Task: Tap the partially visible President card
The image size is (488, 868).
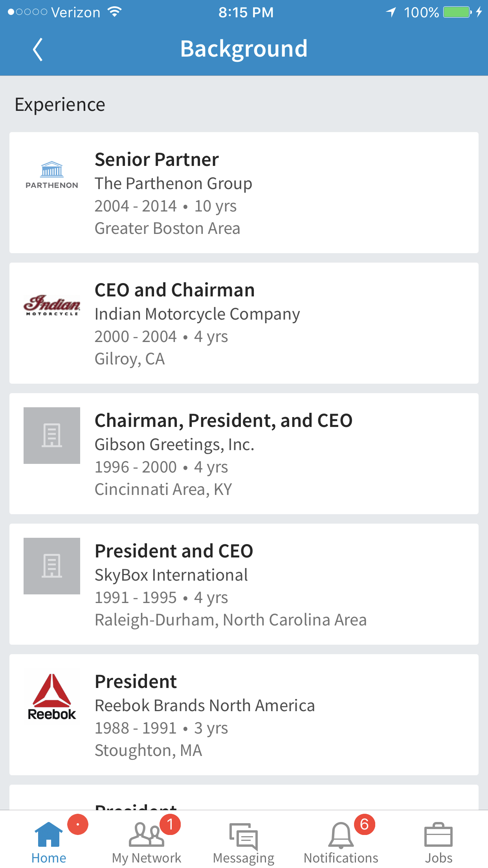Action: (244, 798)
